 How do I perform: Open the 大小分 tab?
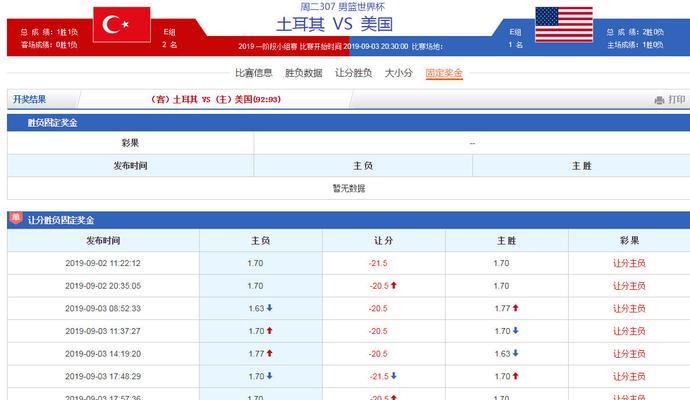[399, 73]
